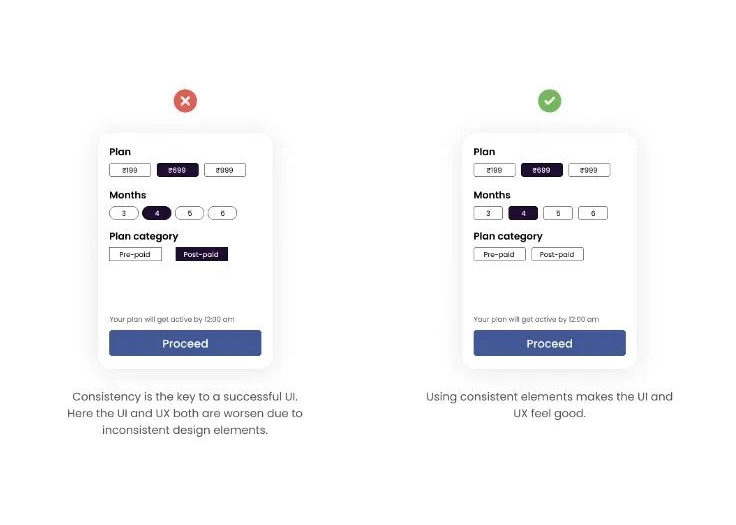Click the 'Using consistent elements' caption text

click(549, 405)
